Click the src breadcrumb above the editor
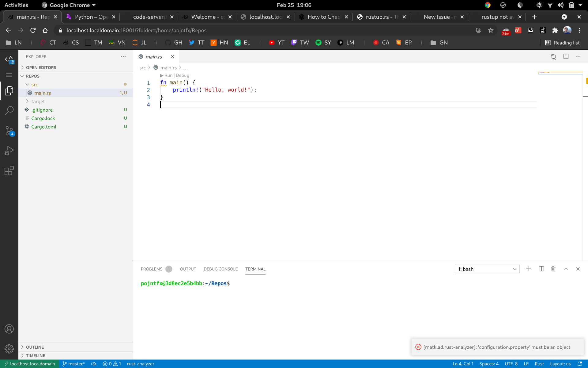Image resolution: width=588 pixels, height=368 pixels. click(143, 67)
